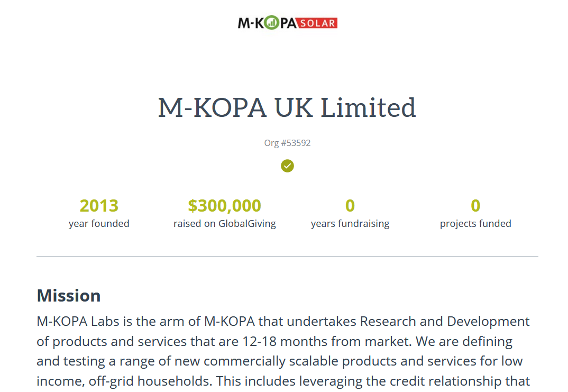Click the 2013 founding year figure
This screenshot has width=568, height=392.
pyautogui.click(x=99, y=205)
